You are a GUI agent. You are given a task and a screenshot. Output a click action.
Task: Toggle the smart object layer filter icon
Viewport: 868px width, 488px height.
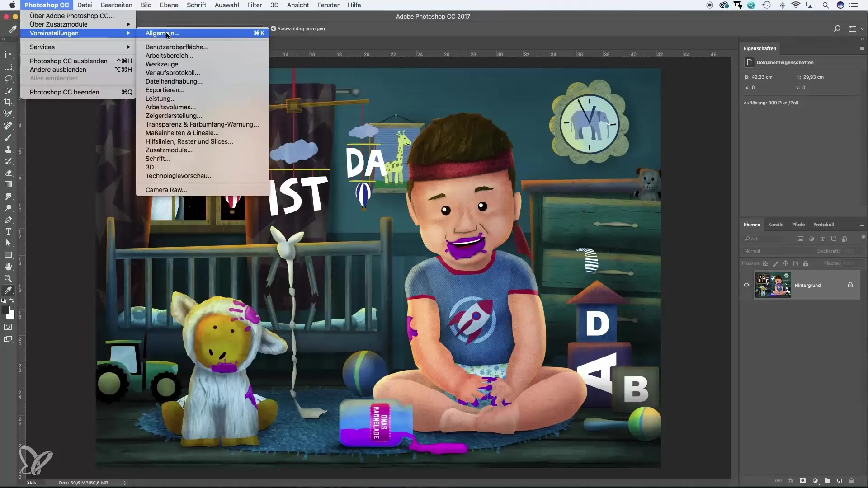(844, 239)
